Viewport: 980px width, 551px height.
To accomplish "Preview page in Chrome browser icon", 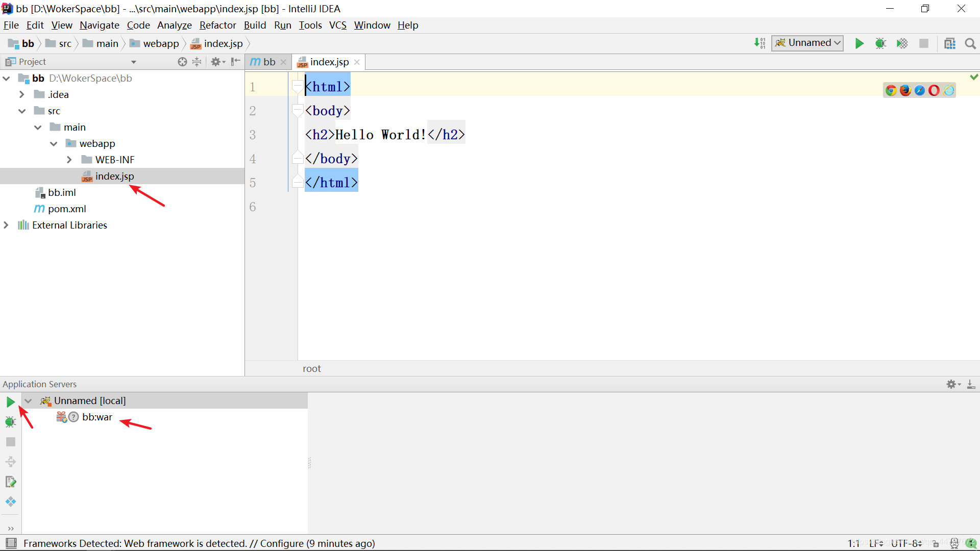I will point(891,90).
